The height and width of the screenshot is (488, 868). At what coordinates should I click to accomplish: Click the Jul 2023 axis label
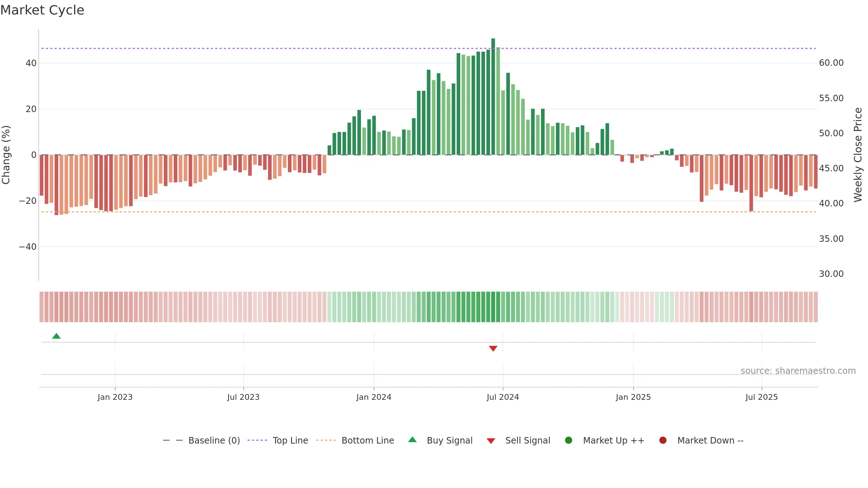point(243,397)
